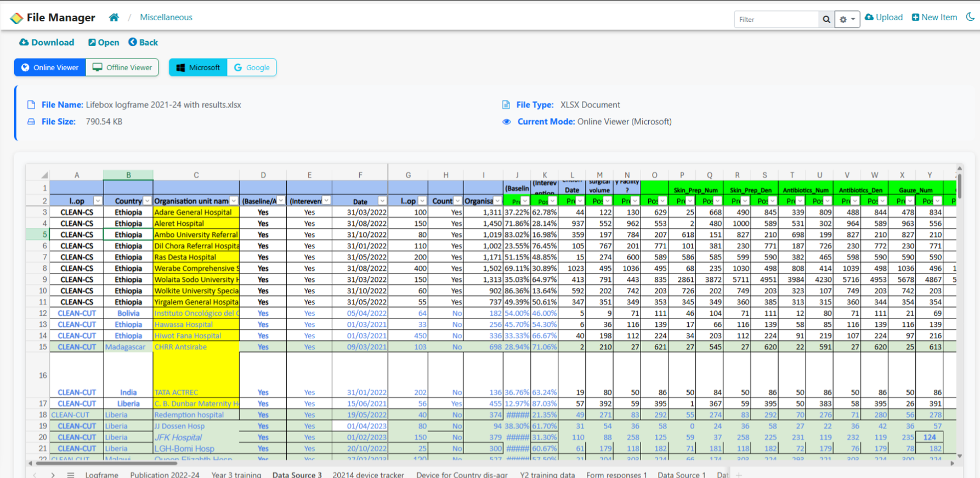
Task: Click the horizontal scrollbar left arrow
Action: [x=30, y=463]
